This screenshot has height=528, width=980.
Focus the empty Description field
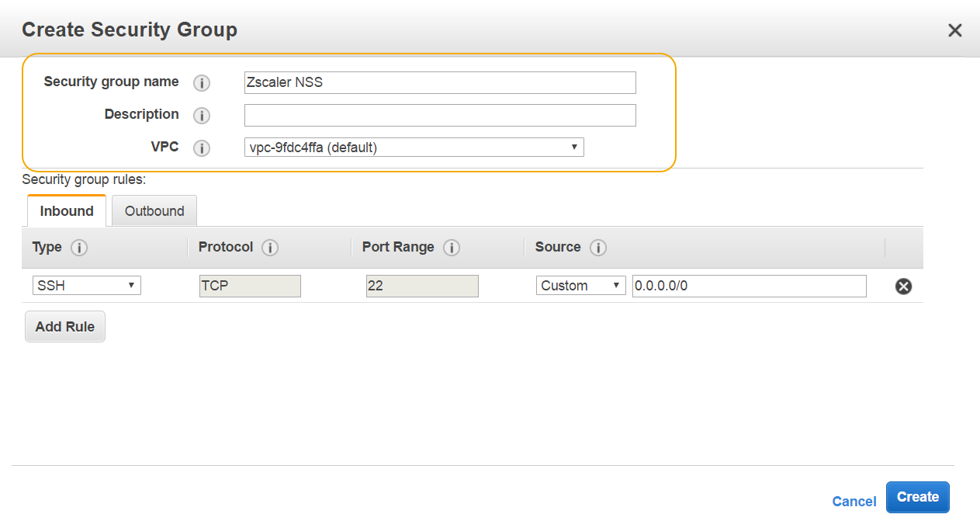click(440, 115)
